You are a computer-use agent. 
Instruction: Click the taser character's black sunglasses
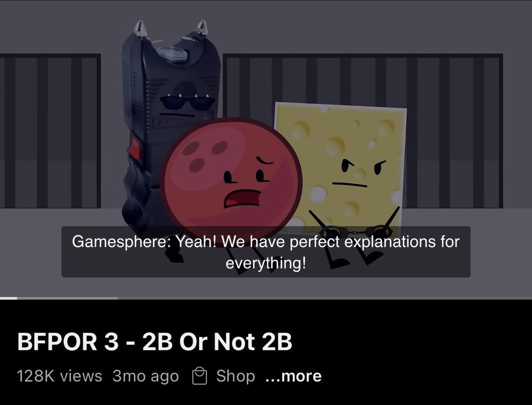point(187,102)
